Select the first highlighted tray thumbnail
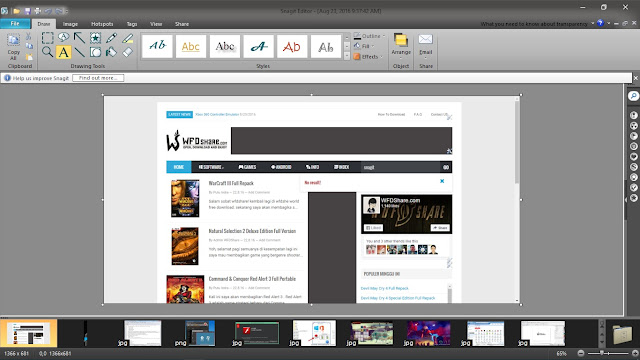The height and width of the screenshot is (360, 640). pyautogui.click(x=29, y=333)
